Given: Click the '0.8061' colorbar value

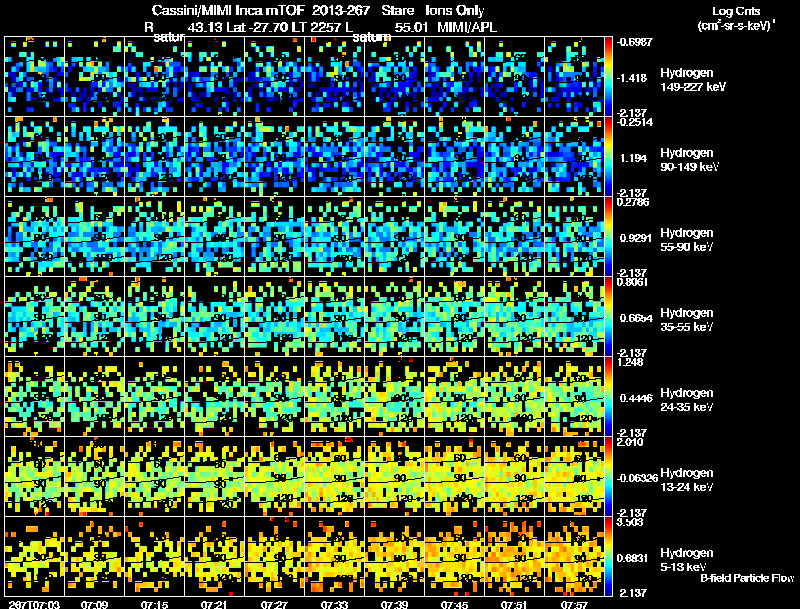Looking at the screenshot, I should (x=633, y=282).
